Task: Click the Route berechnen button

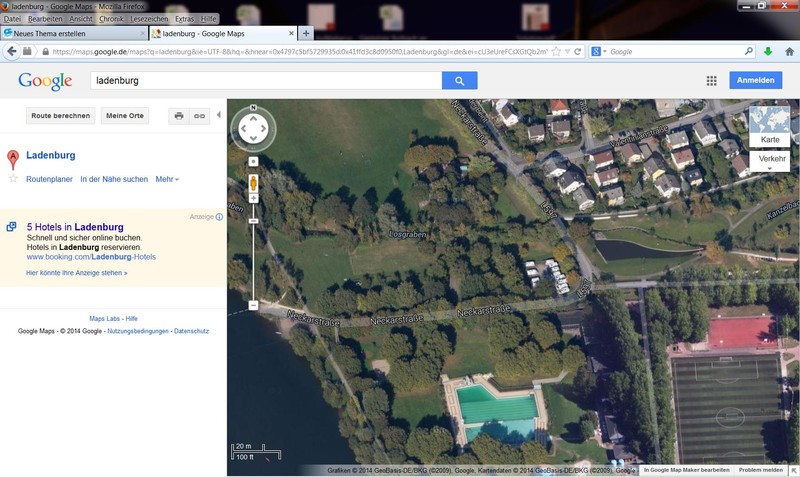Action: click(x=62, y=116)
